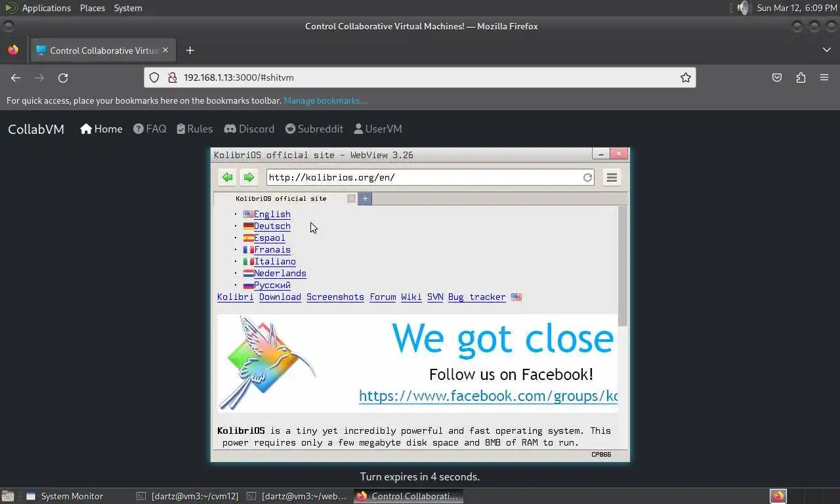
Task: Open Firefox extensions puzzle icon
Action: (801, 77)
